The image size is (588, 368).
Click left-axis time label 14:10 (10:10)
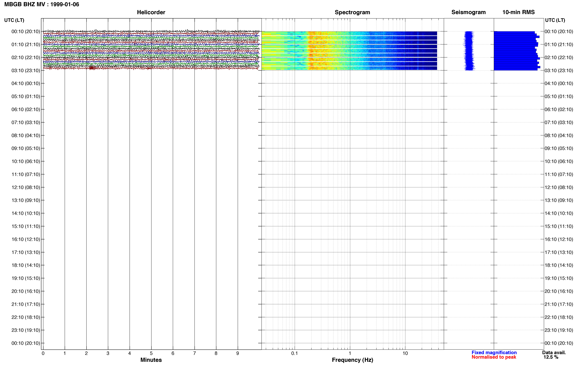[x=26, y=213]
